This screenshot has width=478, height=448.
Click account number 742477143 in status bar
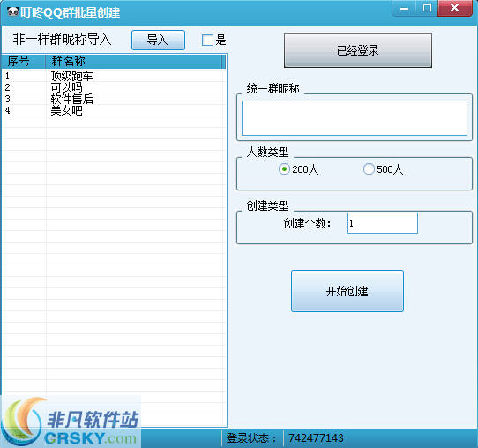pos(316,438)
